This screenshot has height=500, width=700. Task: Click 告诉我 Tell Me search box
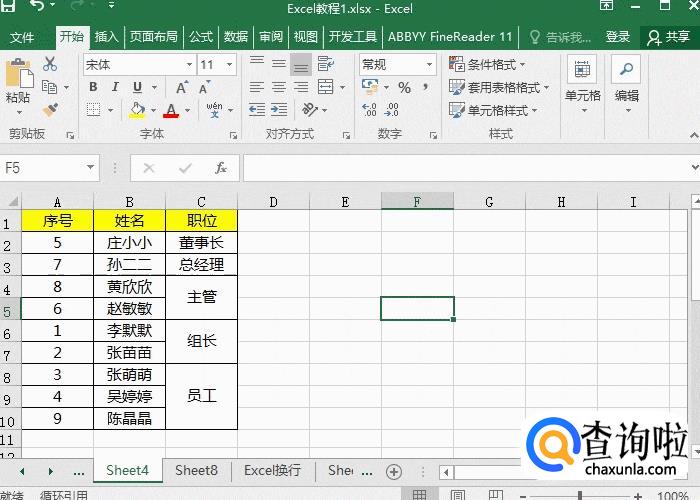[x=560, y=37]
